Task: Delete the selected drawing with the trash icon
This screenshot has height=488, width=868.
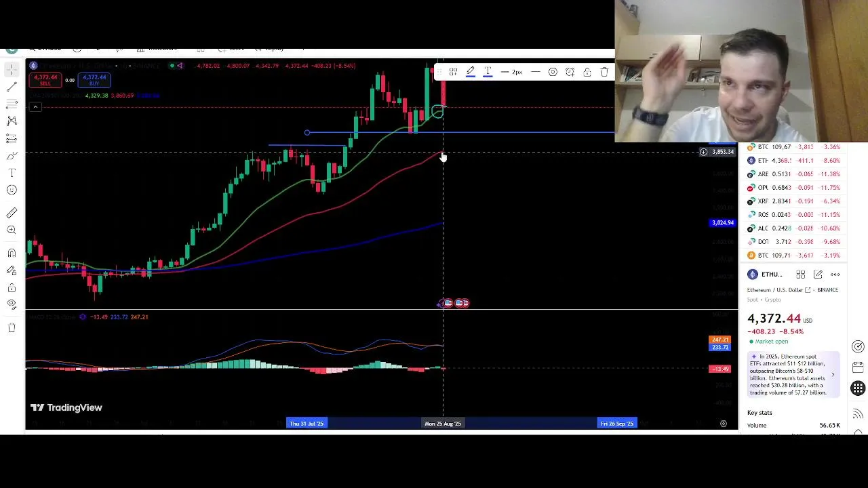Action: pyautogui.click(x=604, y=72)
